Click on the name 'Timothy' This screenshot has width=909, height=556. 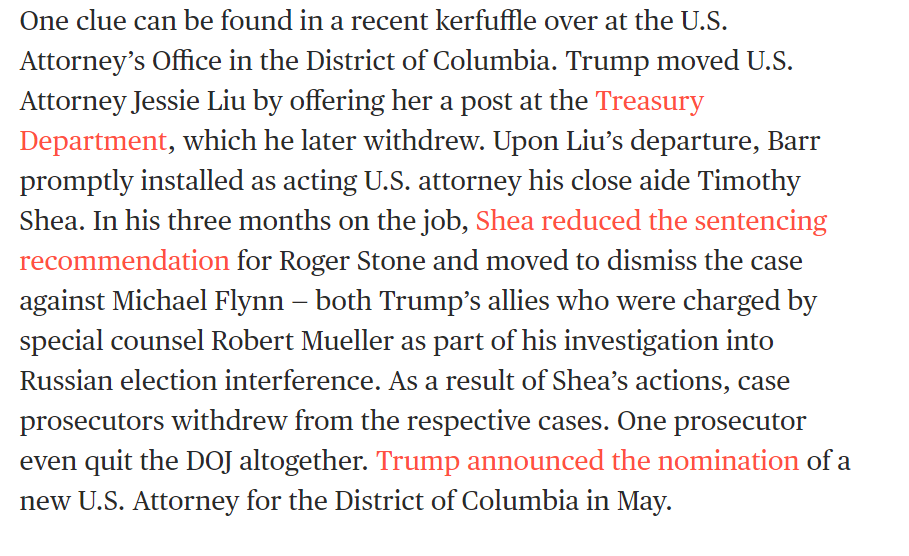tap(748, 181)
